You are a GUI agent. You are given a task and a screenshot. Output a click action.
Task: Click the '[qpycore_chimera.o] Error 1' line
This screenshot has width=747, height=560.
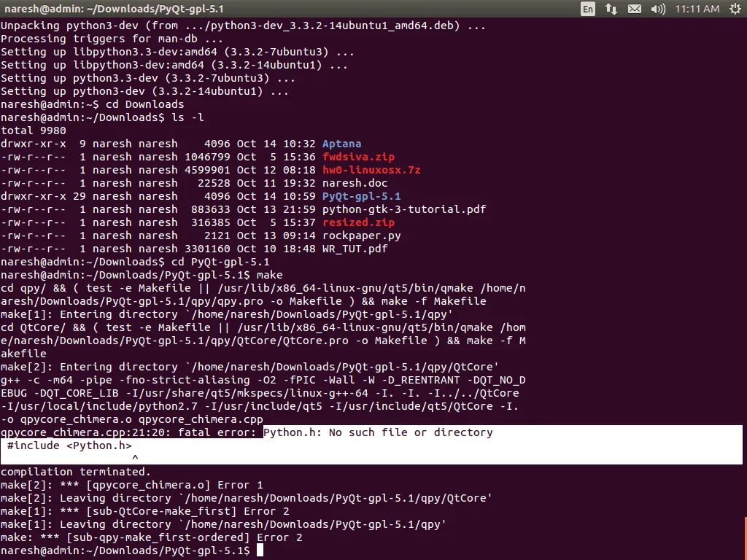tap(131, 485)
